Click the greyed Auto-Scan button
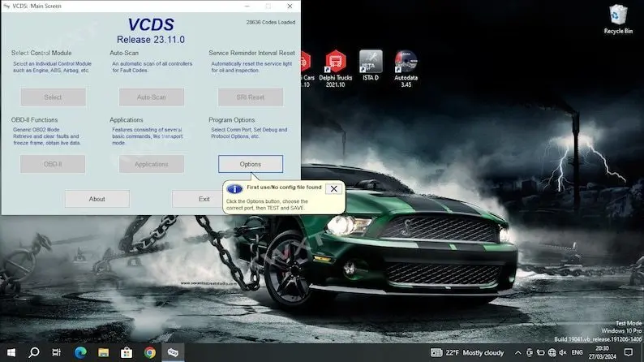The image size is (644, 362). pos(151,97)
